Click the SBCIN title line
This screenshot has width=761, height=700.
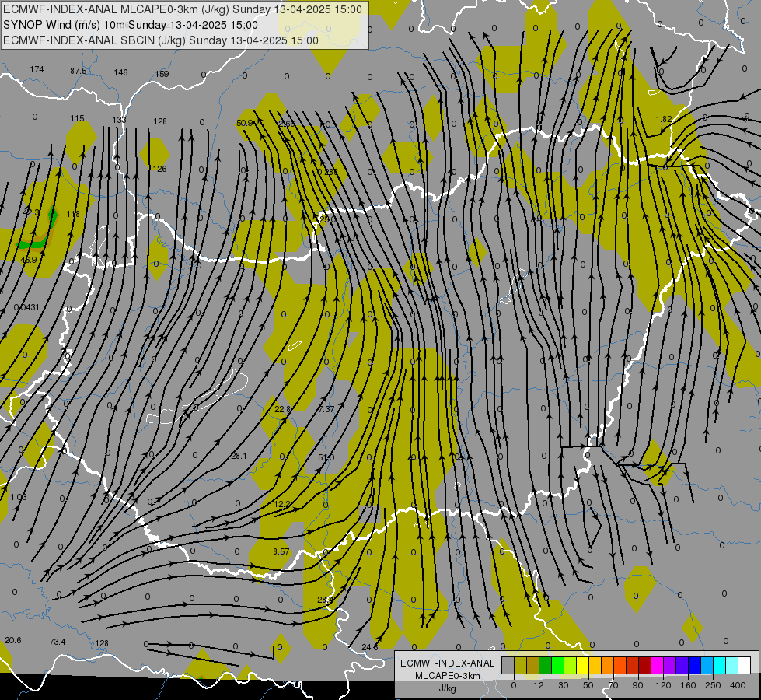tap(161, 40)
